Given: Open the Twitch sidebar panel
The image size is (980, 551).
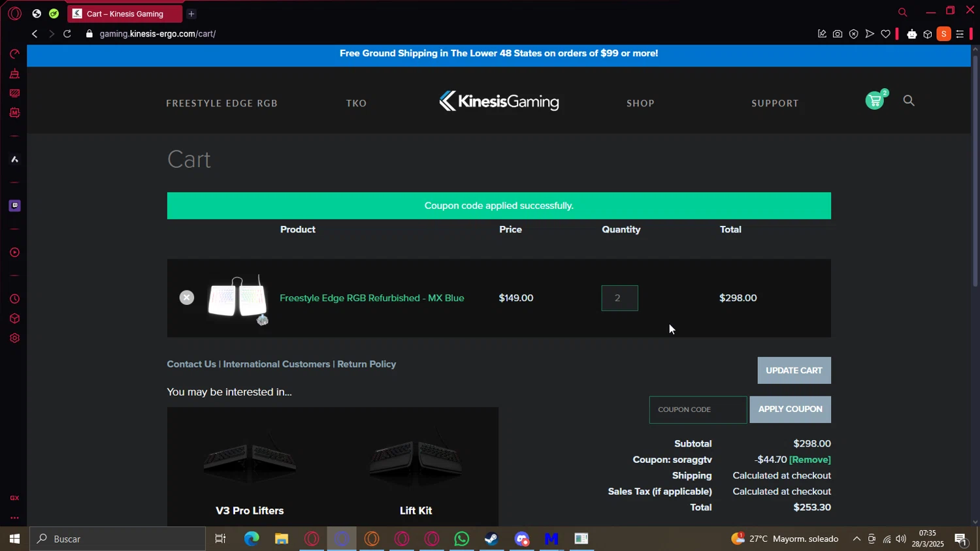Looking at the screenshot, I should [x=14, y=206].
